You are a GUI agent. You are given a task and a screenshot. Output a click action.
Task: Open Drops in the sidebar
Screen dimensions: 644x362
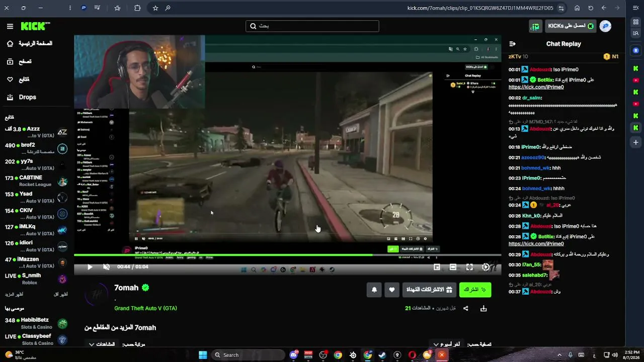[21, 97]
